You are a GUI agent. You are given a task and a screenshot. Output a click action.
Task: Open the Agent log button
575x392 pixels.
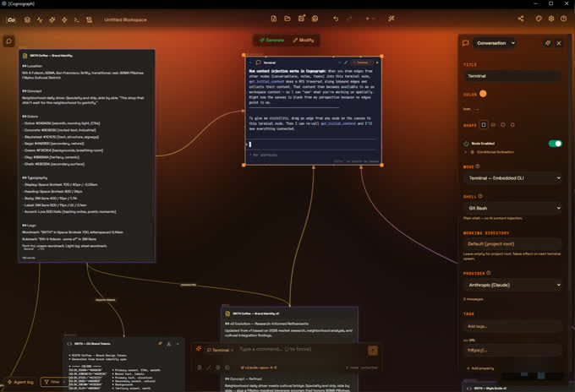click(20, 382)
